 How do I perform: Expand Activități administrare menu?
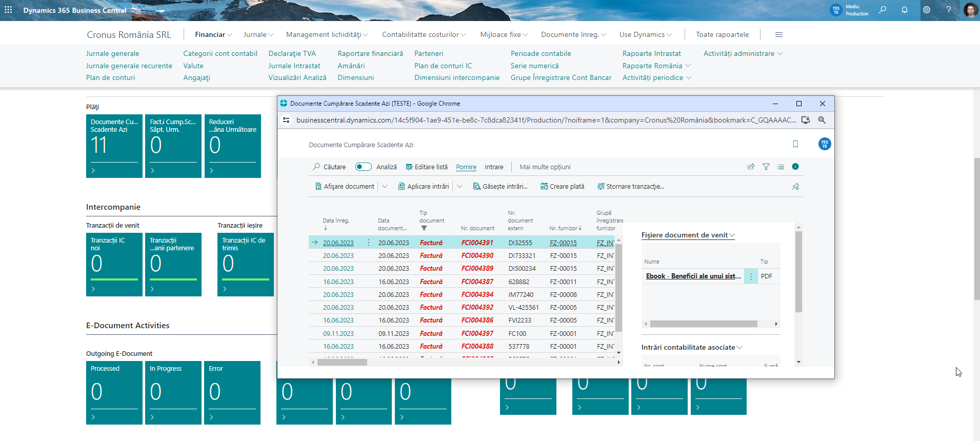743,53
